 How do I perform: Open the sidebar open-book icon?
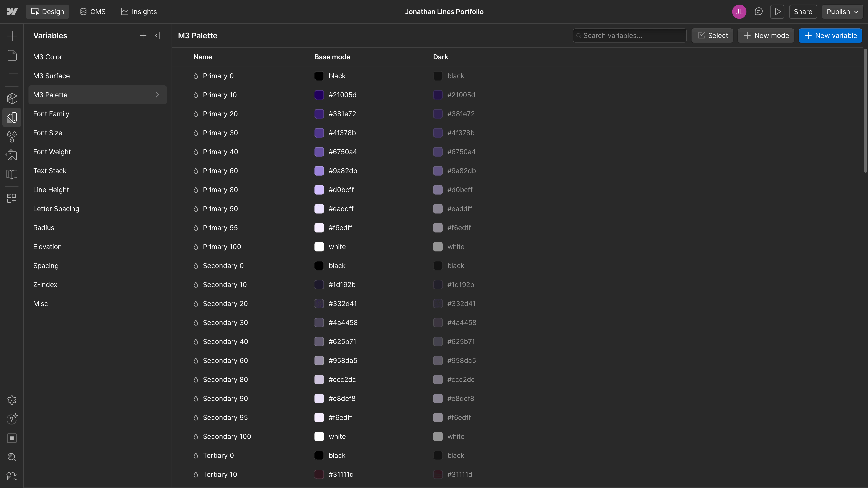[12, 174]
